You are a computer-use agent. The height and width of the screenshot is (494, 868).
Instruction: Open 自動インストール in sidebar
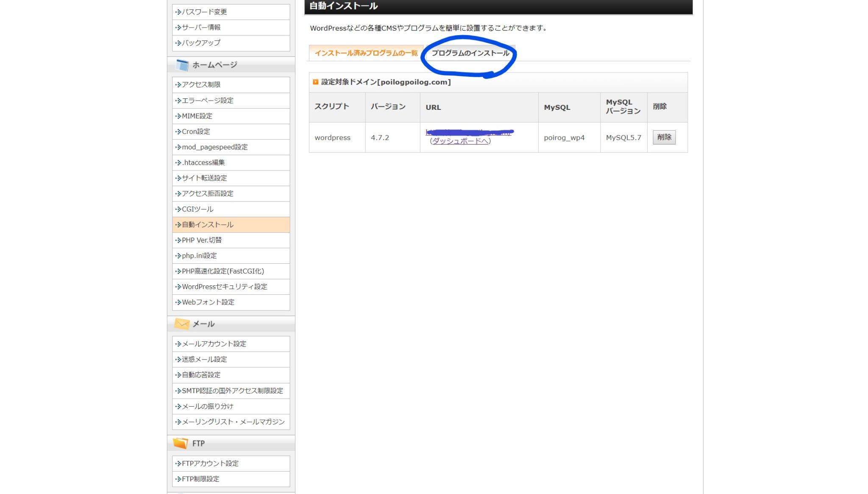click(x=207, y=225)
